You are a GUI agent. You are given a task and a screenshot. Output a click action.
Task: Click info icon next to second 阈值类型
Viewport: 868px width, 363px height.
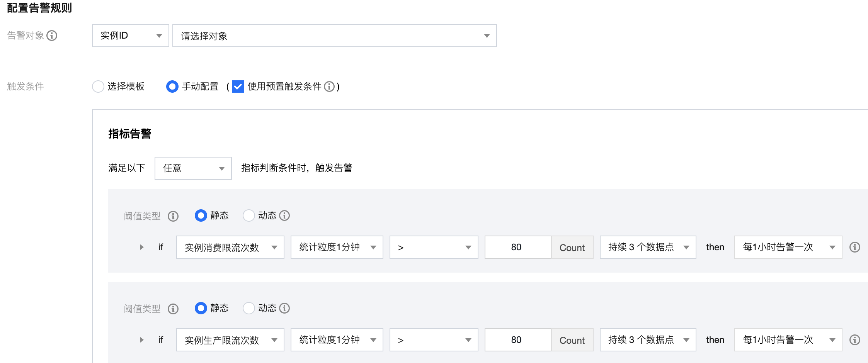click(173, 309)
